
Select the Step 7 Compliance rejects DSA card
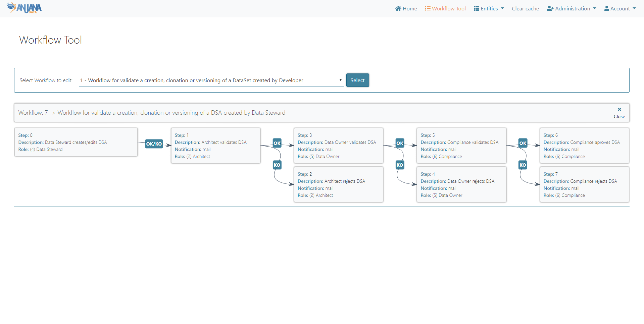[584, 184]
